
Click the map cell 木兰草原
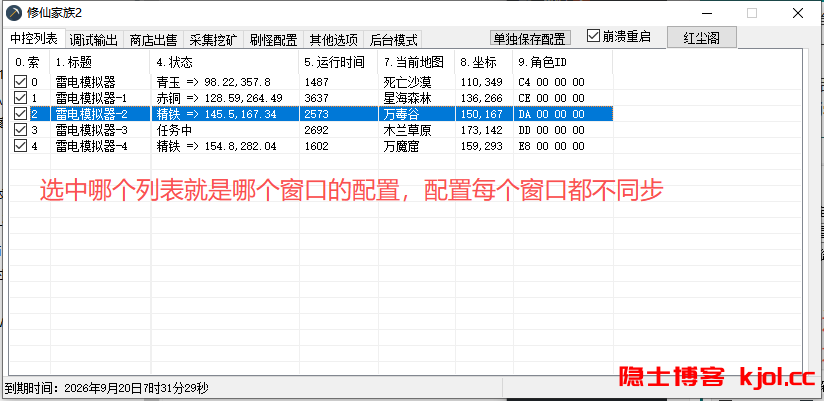click(407, 130)
